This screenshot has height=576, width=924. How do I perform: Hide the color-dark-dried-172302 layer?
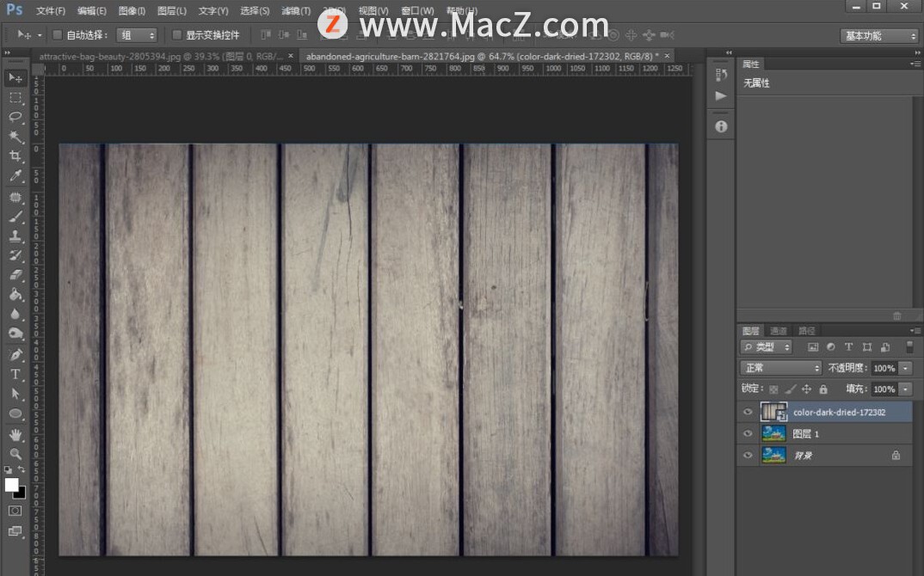[748, 412]
